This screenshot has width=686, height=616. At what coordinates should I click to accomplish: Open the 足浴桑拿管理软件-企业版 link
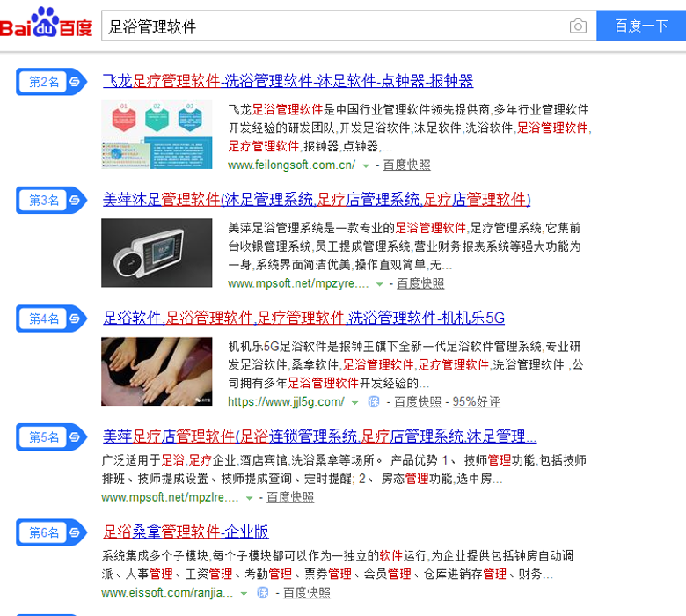[x=186, y=532]
